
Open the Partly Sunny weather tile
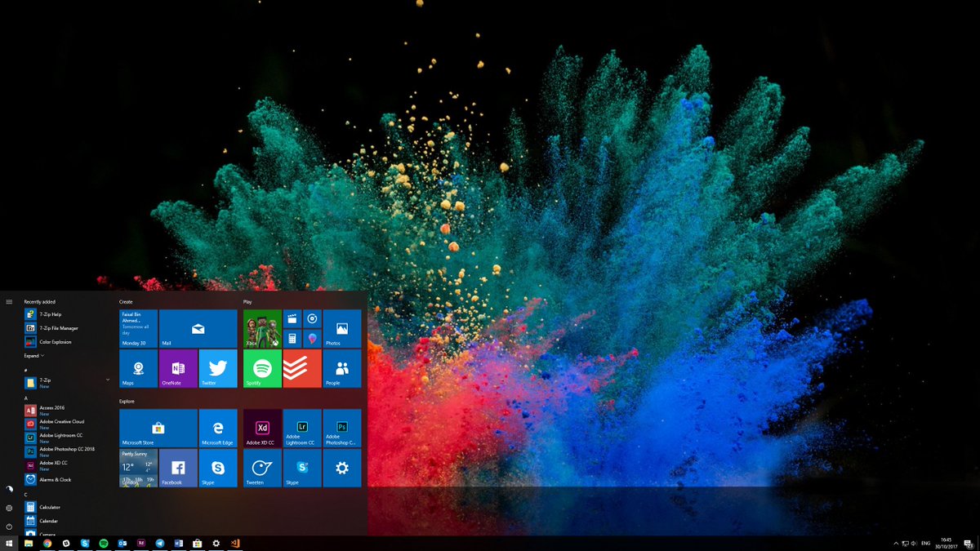point(138,468)
